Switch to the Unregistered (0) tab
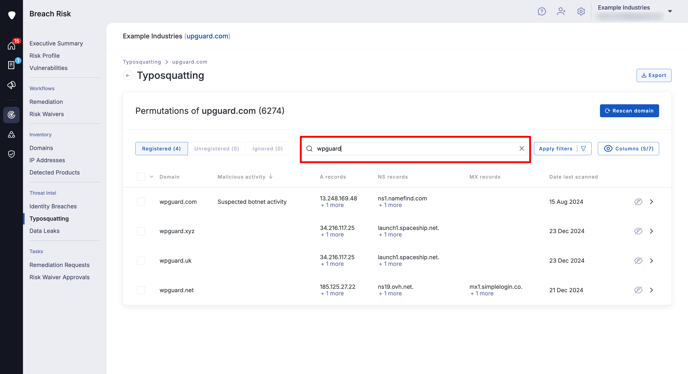Image resolution: width=688 pixels, height=374 pixels. (217, 148)
